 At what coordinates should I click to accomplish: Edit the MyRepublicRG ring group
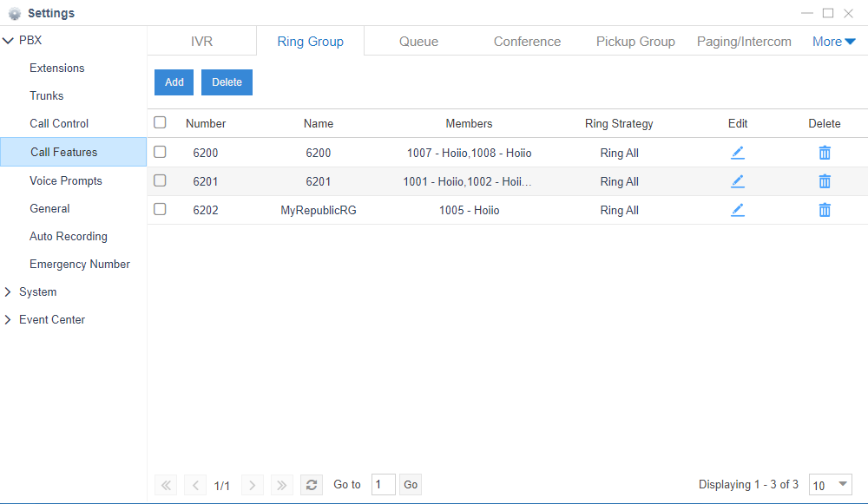pyautogui.click(x=737, y=210)
